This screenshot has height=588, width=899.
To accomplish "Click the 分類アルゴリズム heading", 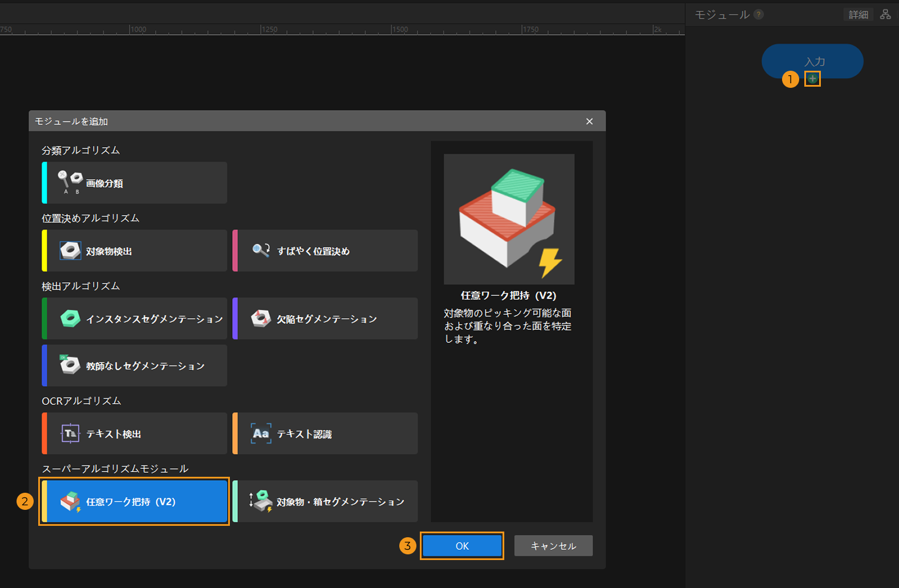I will coord(80,150).
